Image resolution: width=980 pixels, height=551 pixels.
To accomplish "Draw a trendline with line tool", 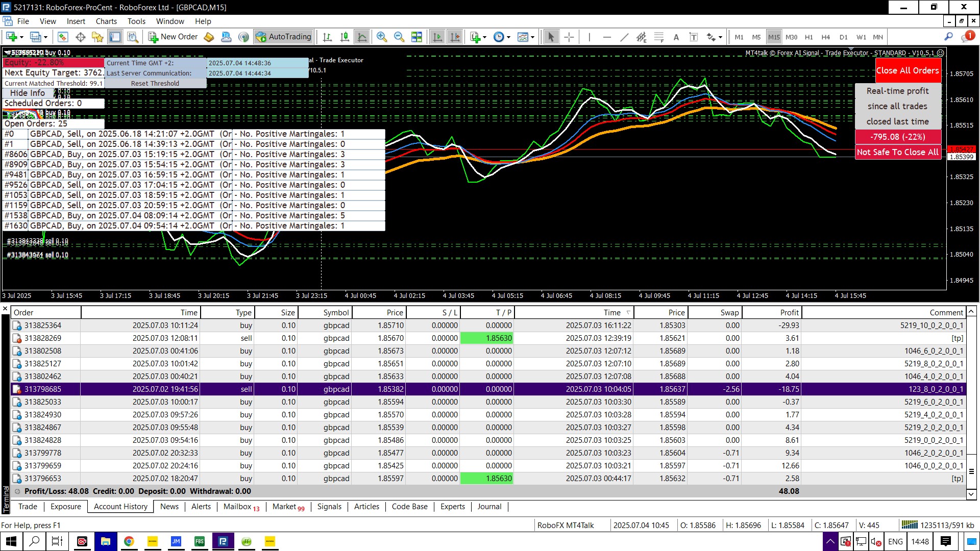I will [624, 37].
